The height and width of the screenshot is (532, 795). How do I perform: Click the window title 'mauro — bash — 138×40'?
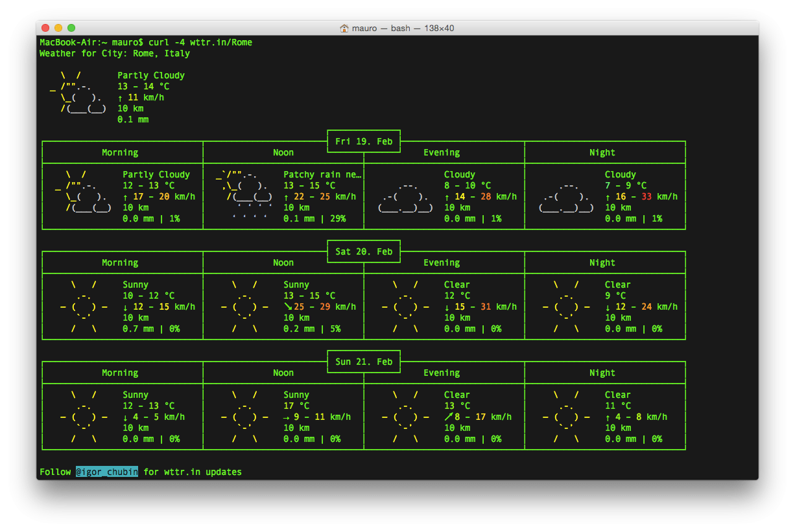click(403, 29)
